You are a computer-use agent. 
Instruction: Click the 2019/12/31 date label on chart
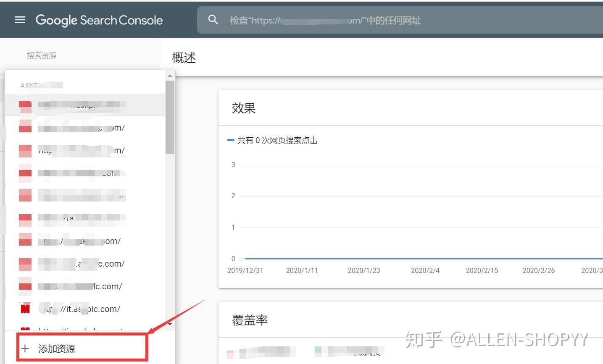[x=245, y=270]
